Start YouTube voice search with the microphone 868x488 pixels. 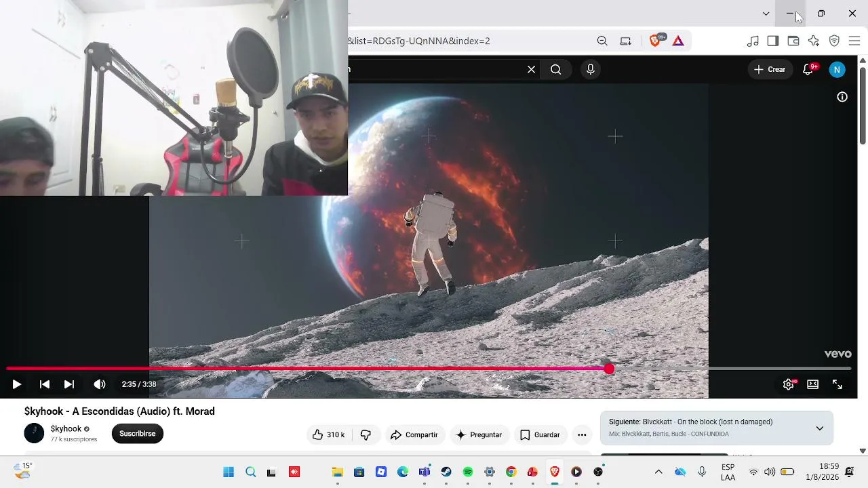coord(591,69)
